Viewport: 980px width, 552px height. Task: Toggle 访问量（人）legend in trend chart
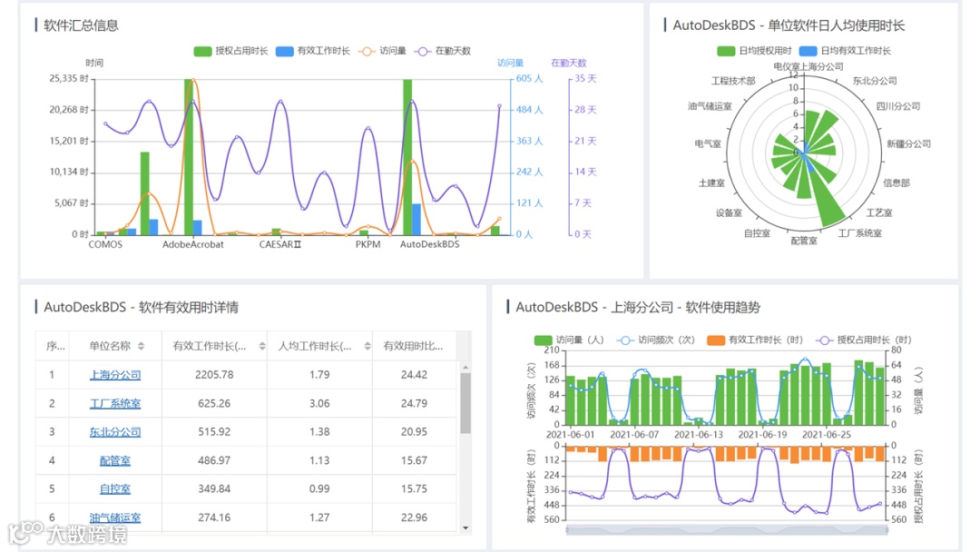point(569,340)
